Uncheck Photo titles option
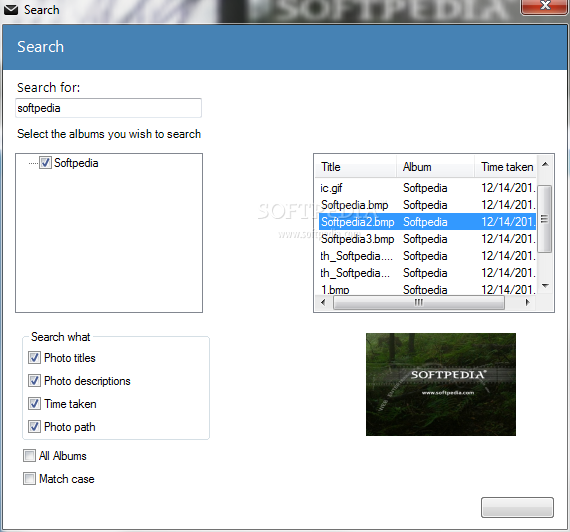This screenshot has height=532, width=570. pyautogui.click(x=34, y=358)
